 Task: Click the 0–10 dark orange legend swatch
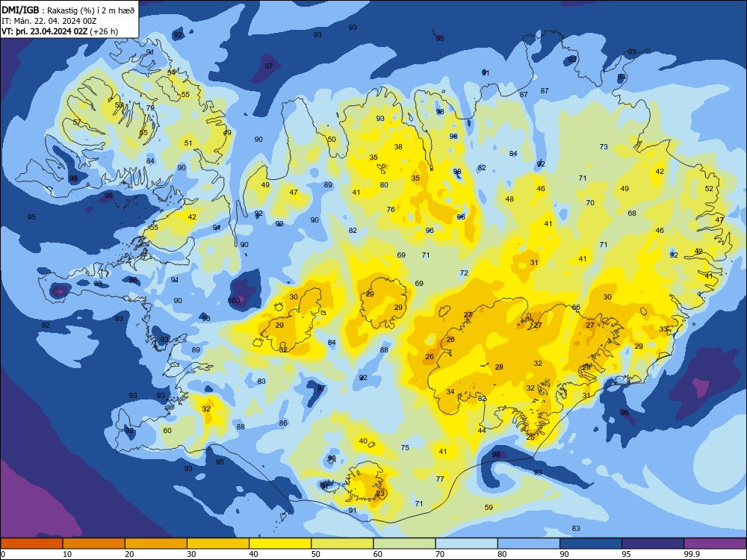pyautogui.click(x=31, y=544)
